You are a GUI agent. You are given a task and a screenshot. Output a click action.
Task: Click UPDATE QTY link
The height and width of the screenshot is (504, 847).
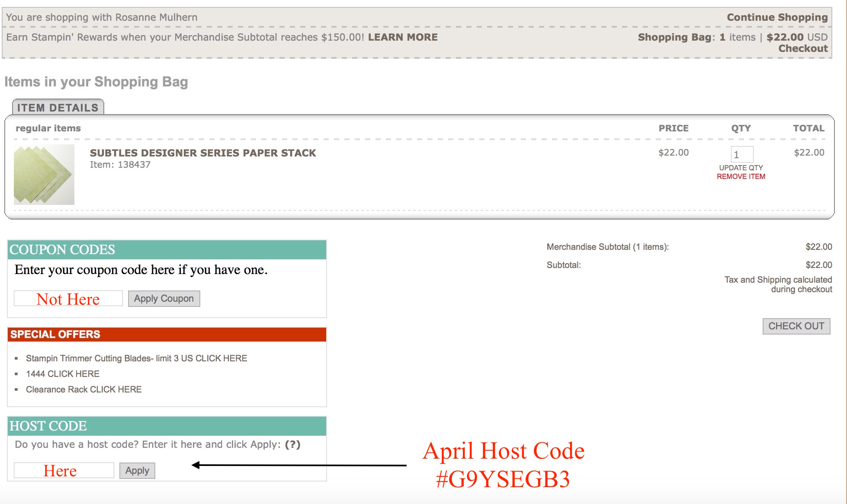[x=741, y=168]
